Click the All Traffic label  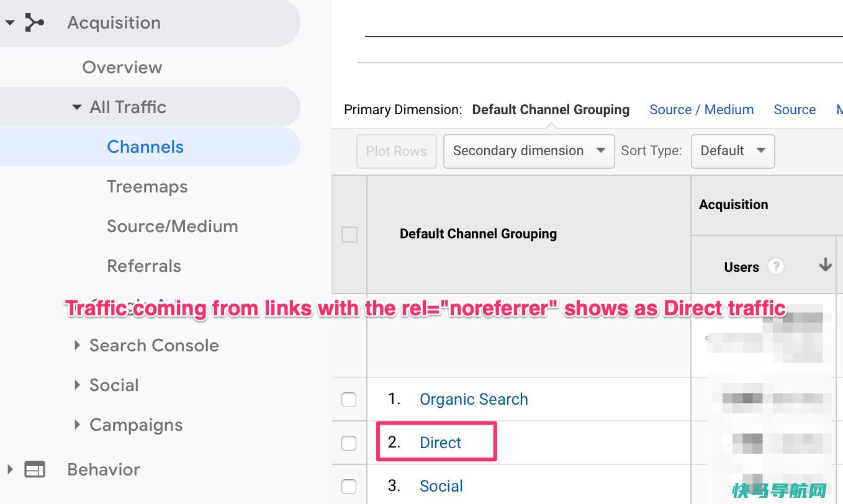(x=127, y=107)
